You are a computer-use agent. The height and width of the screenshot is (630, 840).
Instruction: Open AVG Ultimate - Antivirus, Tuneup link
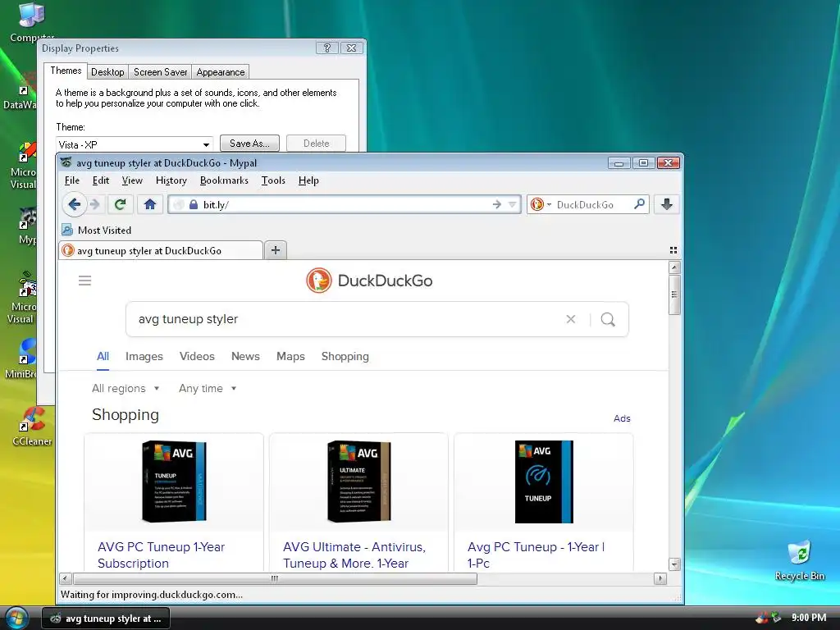354,555
